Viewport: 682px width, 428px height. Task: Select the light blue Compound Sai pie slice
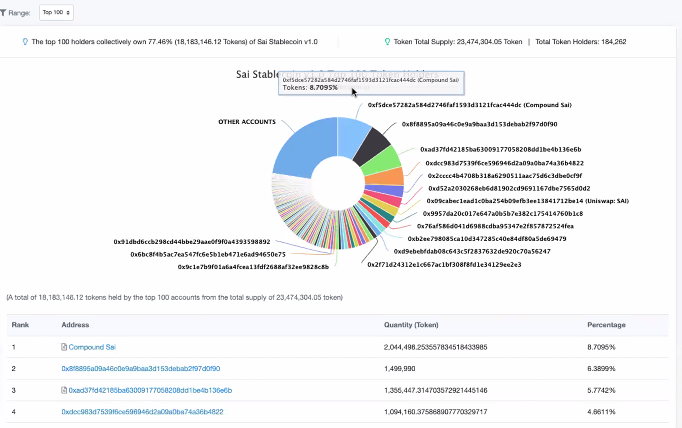352,135
